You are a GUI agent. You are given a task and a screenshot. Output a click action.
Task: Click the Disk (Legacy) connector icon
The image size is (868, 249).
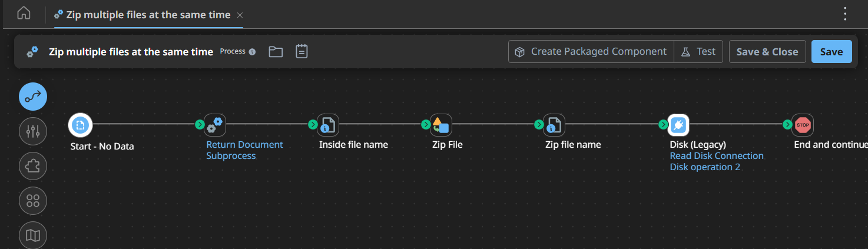[678, 125]
